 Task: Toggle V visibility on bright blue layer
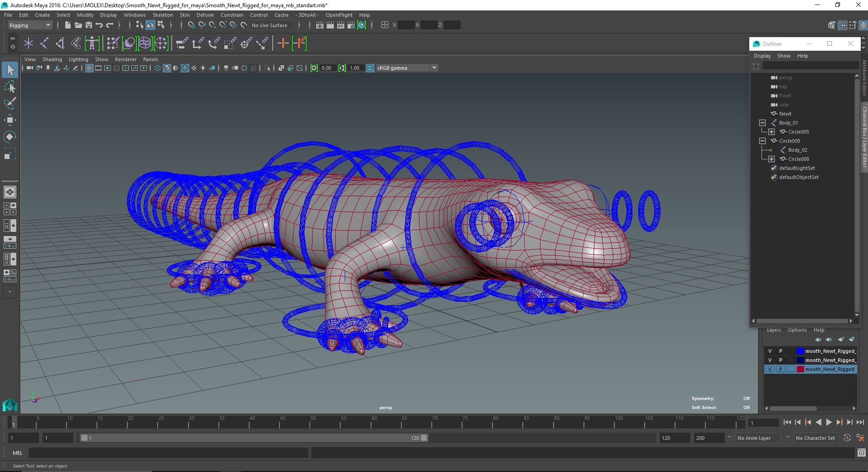[x=770, y=351]
